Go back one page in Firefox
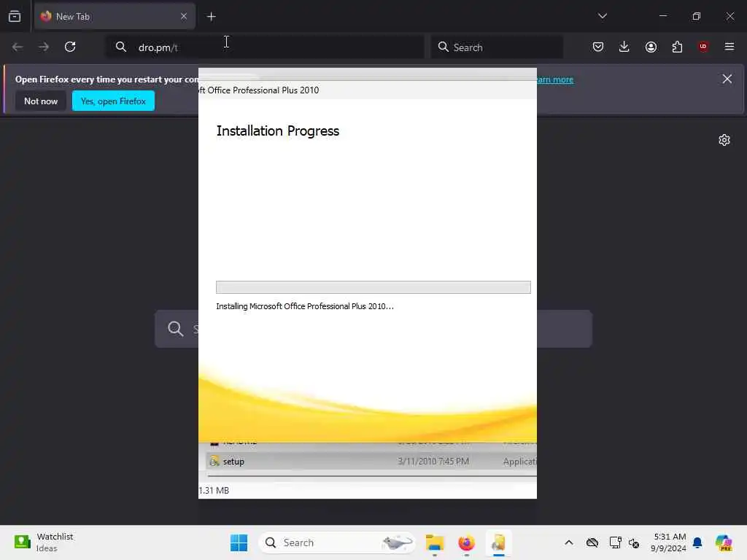747x560 pixels. (x=18, y=47)
